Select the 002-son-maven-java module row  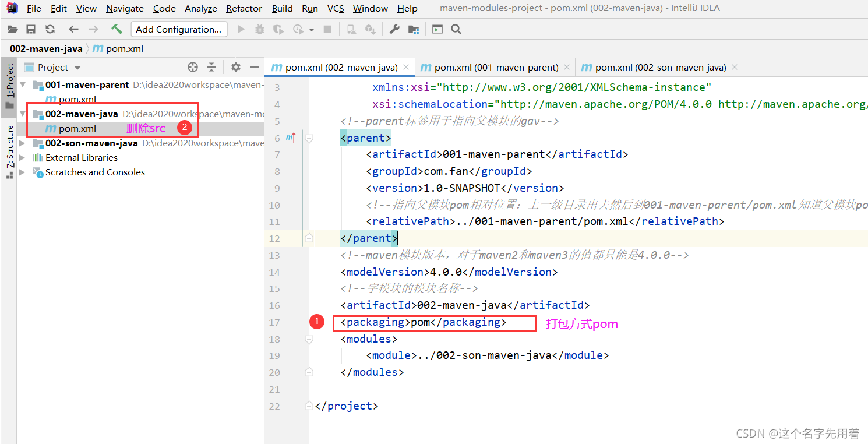(140, 143)
